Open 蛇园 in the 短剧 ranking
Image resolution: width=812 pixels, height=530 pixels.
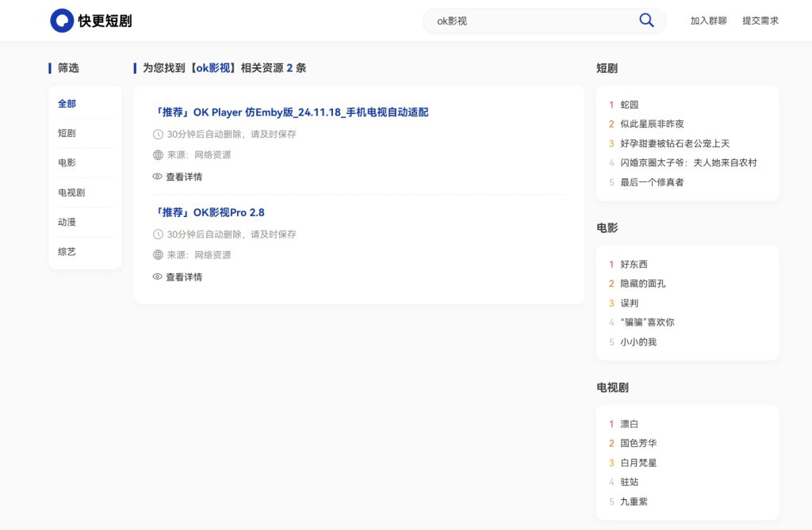629,105
